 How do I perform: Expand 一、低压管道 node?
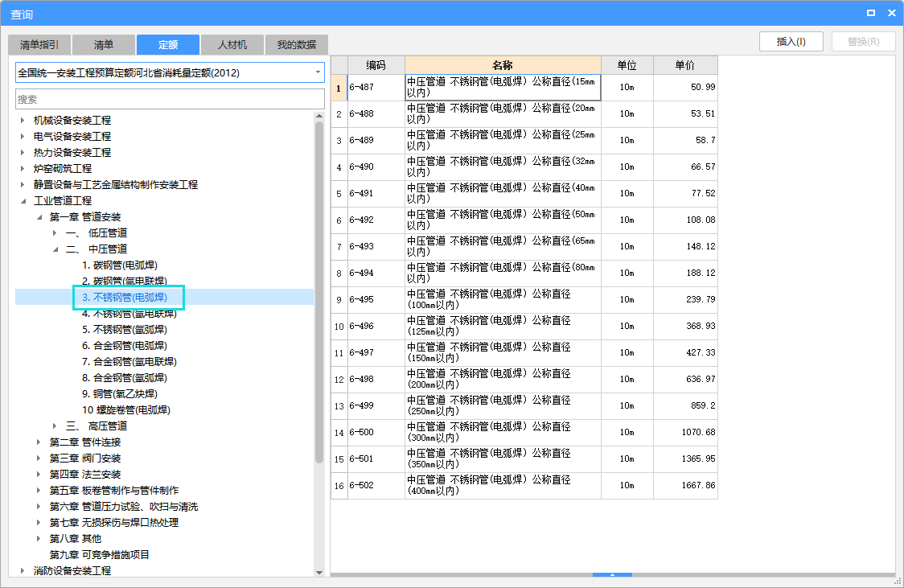(x=55, y=233)
